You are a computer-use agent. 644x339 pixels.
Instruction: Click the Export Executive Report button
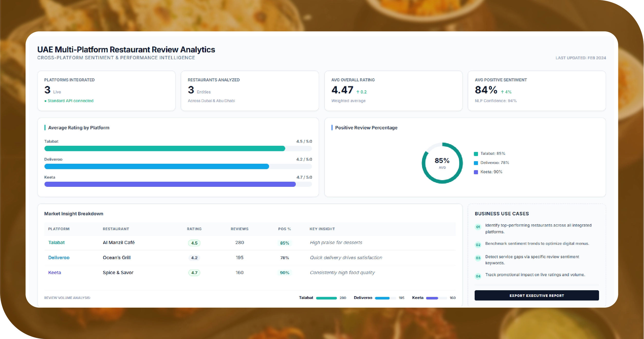pos(537,295)
